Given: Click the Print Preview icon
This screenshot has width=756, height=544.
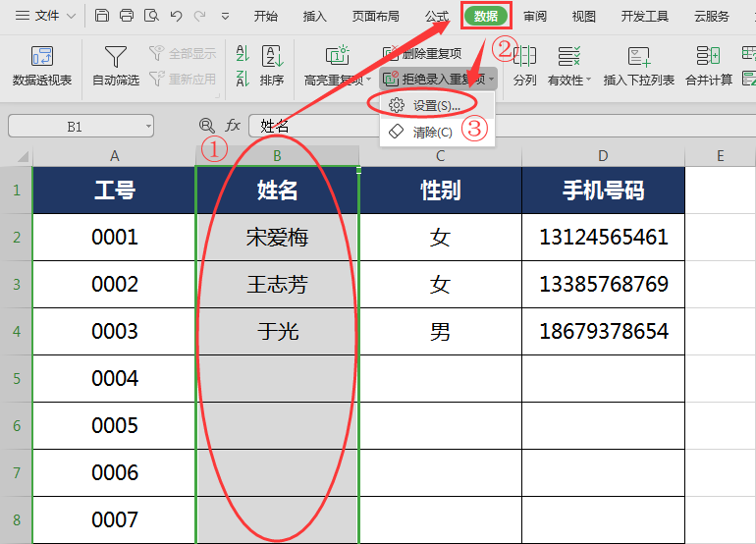Looking at the screenshot, I should [x=151, y=16].
